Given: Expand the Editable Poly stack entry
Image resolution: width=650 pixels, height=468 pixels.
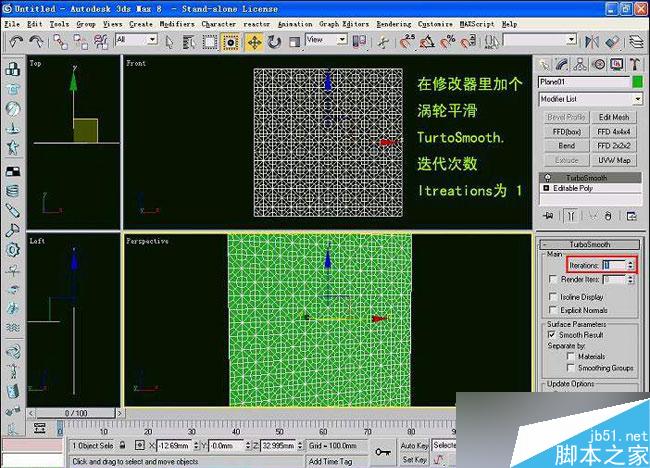Looking at the screenshot, I should click(x=546, y=188).
